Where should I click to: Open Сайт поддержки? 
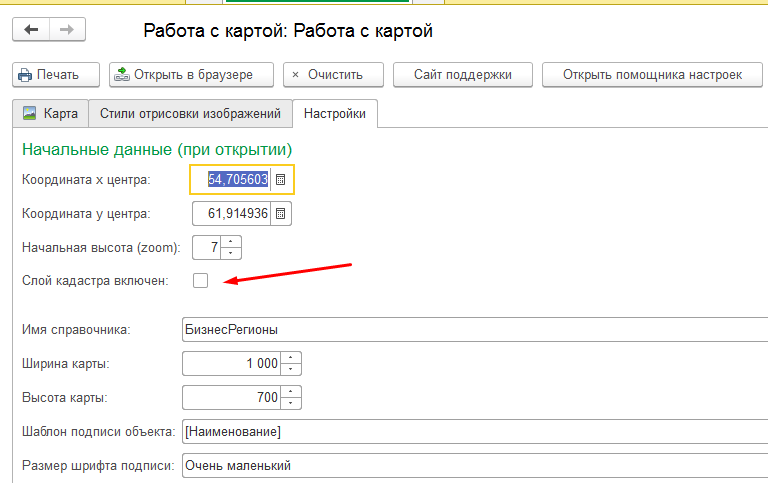pyautogui.click(x=462, y=74)
